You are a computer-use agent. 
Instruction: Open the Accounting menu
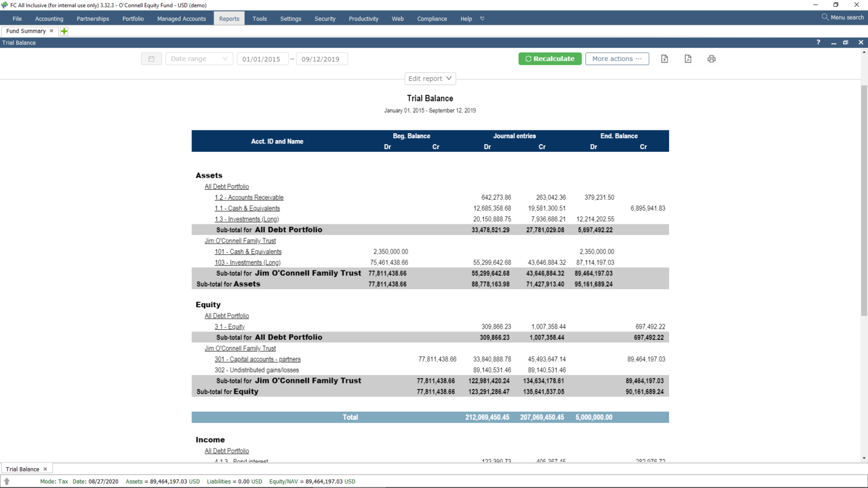coord(49,18)
